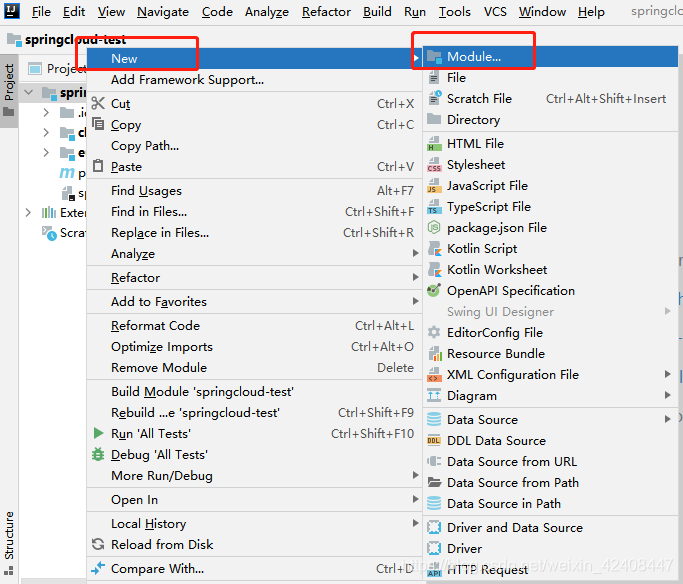Choose Rebuild 'springcloud-test' entry
Viewport: 683px width, 584px height.
click(x=254, y=412)
